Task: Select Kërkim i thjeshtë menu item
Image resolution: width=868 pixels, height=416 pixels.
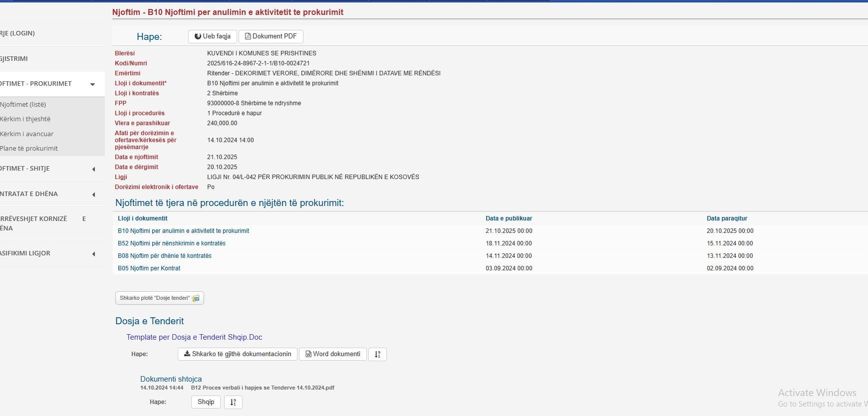Action: [25, 119]
